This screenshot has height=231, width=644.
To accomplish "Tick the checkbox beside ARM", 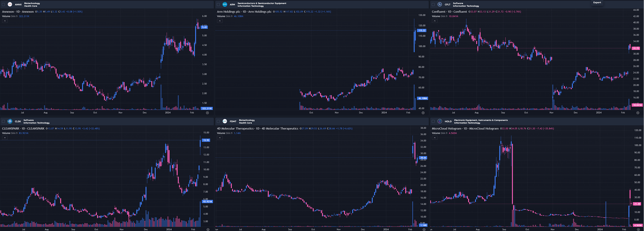I will point(218,5).
